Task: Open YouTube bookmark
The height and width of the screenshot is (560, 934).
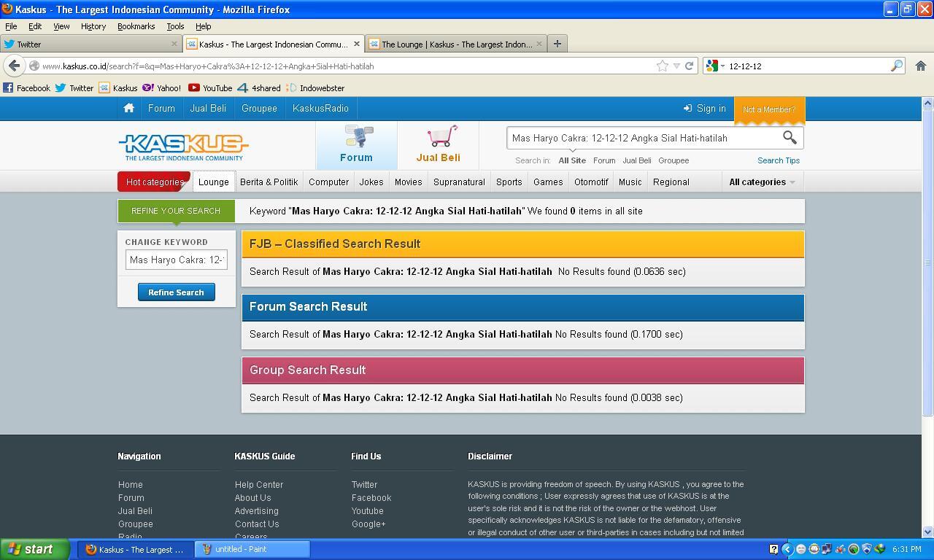Action: [x=210, y=87]
